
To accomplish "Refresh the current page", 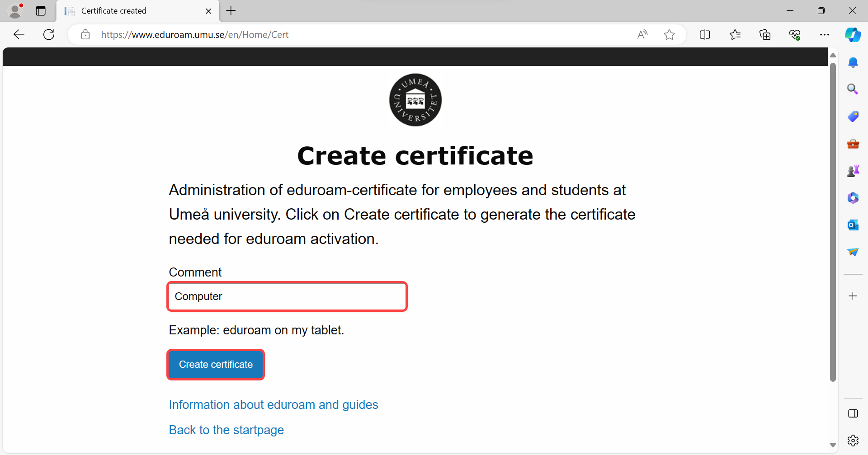I will pos(49,35).
